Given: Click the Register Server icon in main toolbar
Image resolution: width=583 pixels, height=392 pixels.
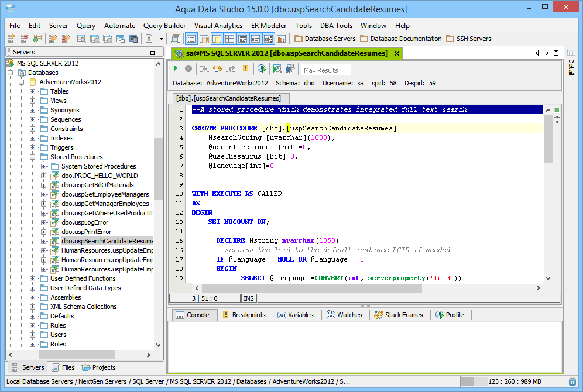Looking at the screenshot, I should click(12, 39).
